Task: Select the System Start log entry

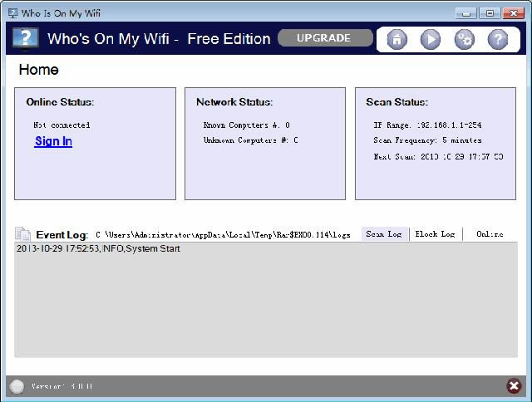Action: [98, 248]
